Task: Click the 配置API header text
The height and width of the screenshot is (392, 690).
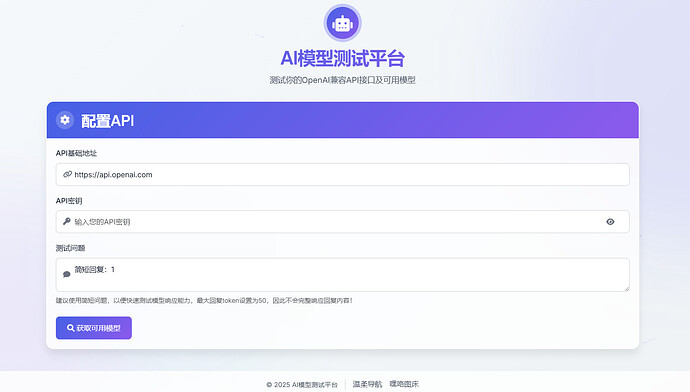Action: (107, 121)
